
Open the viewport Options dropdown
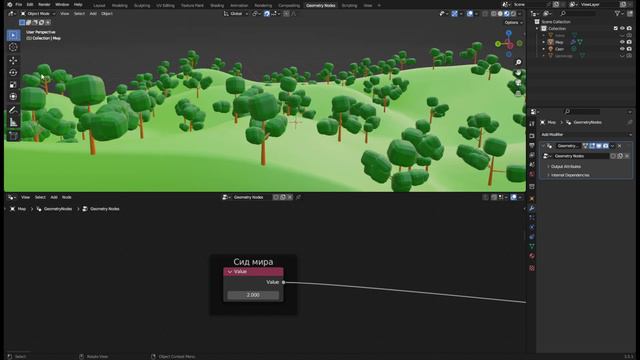click(513, 22)
